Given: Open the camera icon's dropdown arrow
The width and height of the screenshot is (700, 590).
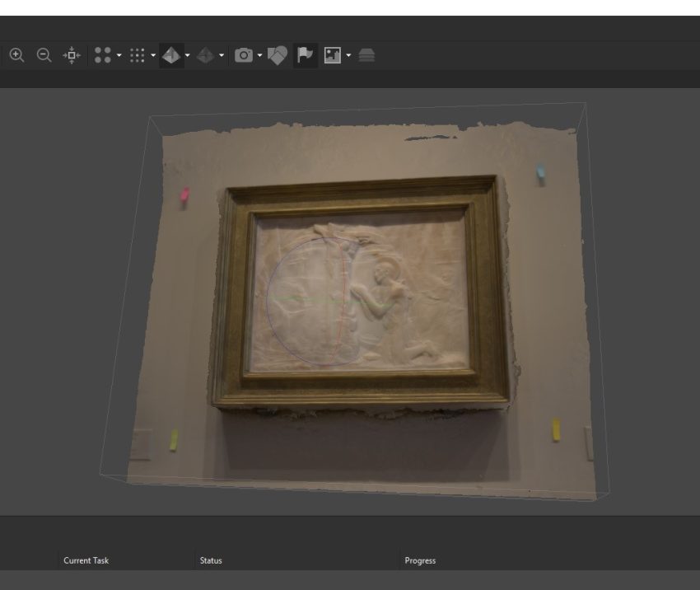Looking at the screenshot, I should tap(259, 56).
